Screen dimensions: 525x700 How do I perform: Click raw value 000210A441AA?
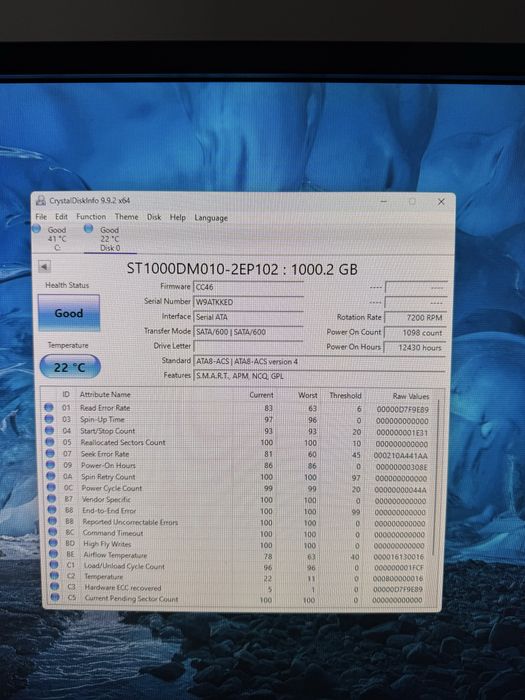click(400, 455)
